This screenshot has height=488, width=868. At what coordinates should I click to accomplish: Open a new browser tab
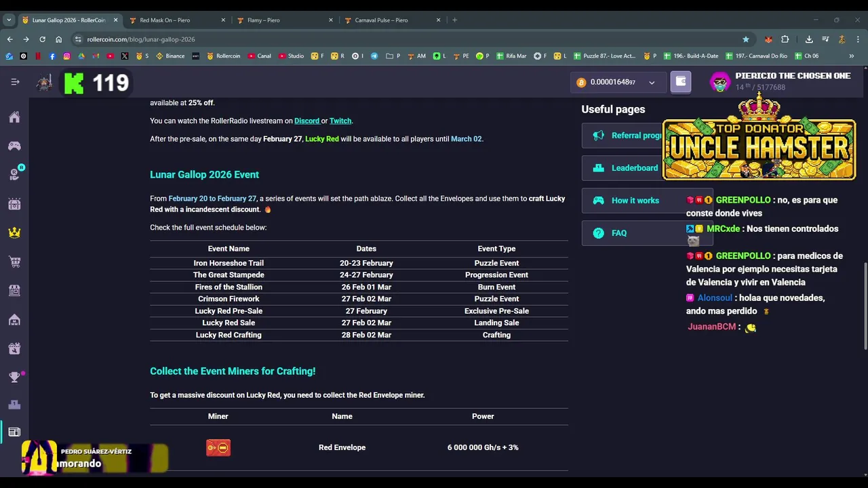[454, 20]
